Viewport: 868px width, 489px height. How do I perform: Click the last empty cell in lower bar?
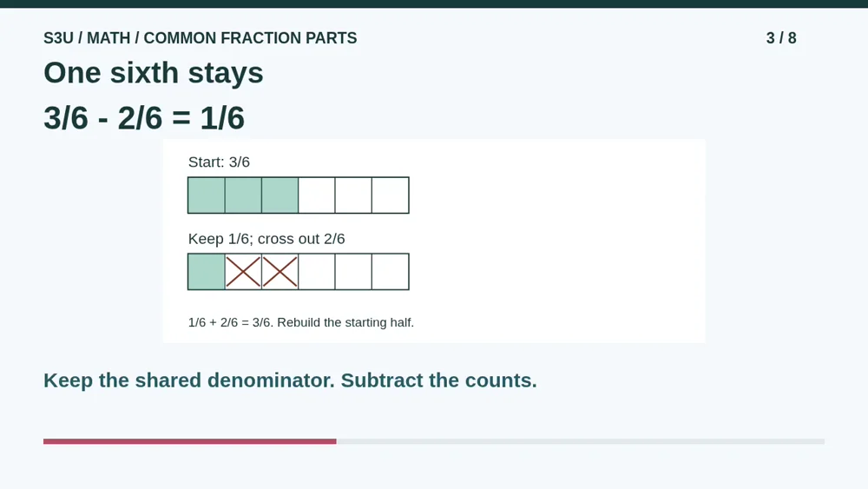click(391, 272)
